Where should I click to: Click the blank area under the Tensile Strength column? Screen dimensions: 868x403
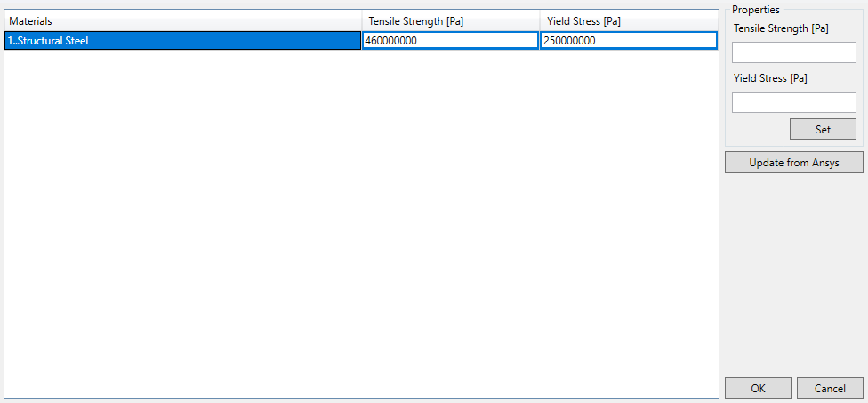tap(450, 222)
